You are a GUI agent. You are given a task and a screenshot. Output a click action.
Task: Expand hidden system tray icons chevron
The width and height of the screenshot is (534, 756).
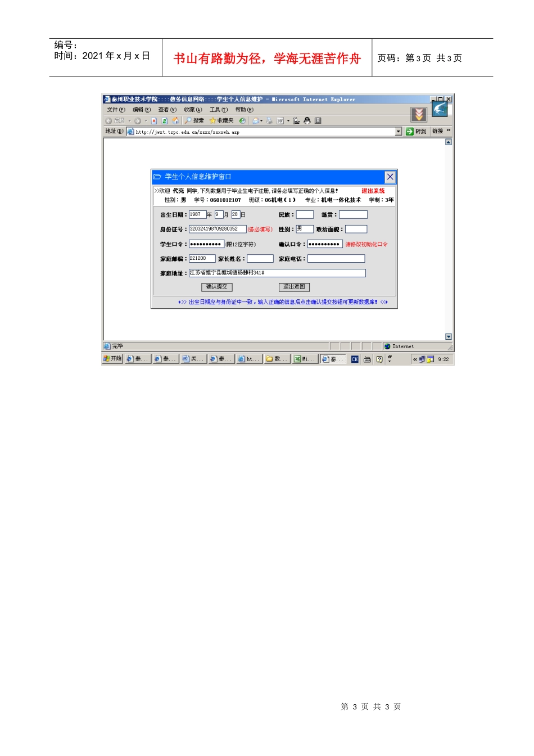415,359
